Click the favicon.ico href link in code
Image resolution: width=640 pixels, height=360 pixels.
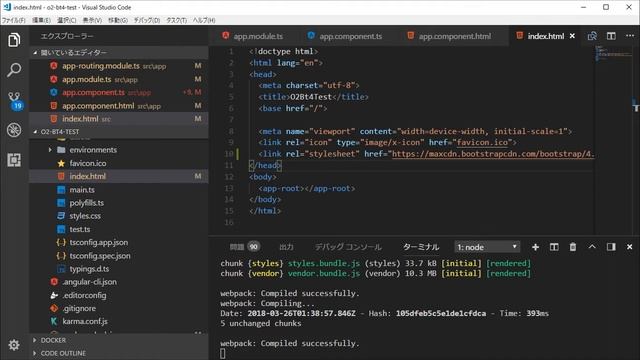pyautogui.click(x=482, y=142)
